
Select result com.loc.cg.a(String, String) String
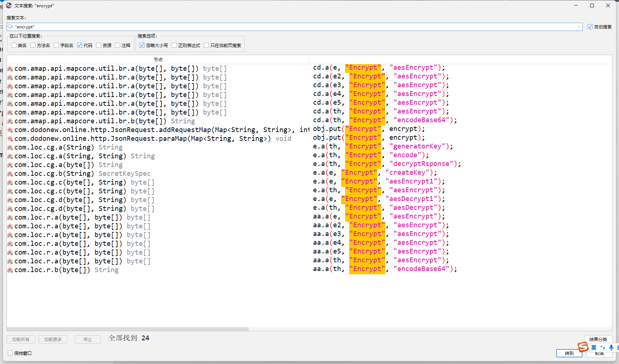[85, 156]
